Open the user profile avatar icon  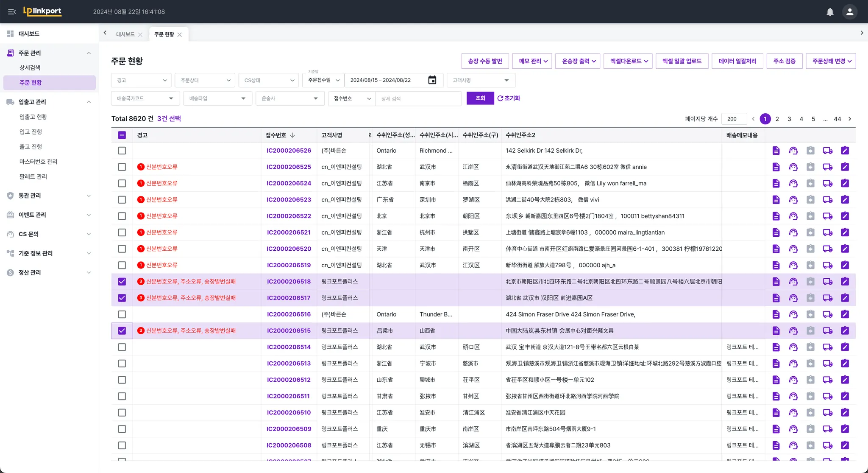849,12
